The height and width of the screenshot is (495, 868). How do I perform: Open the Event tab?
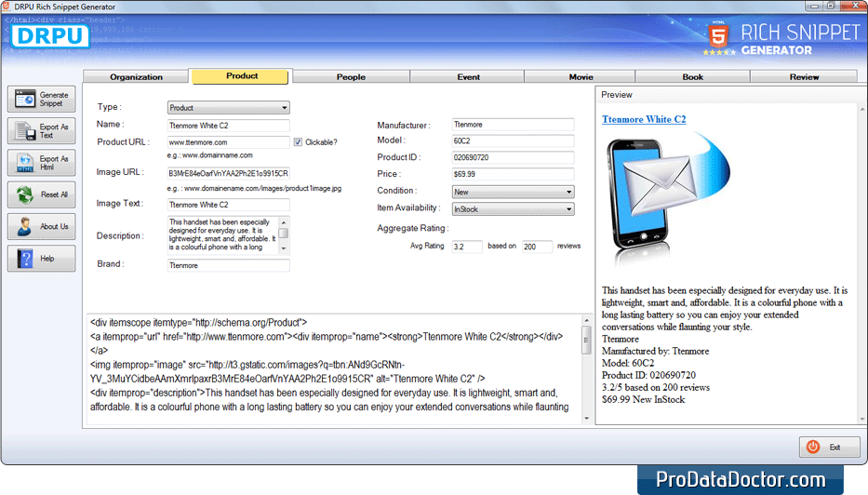tap(468, 77)
